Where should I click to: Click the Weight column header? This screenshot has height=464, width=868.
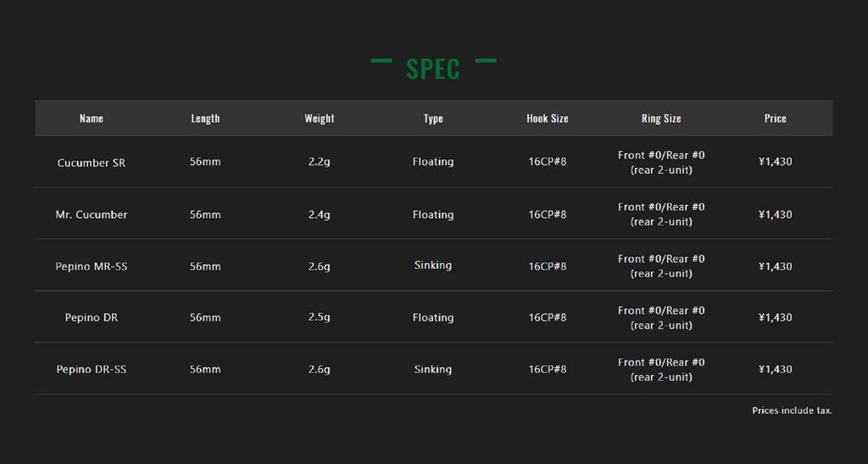coord(320,119)
